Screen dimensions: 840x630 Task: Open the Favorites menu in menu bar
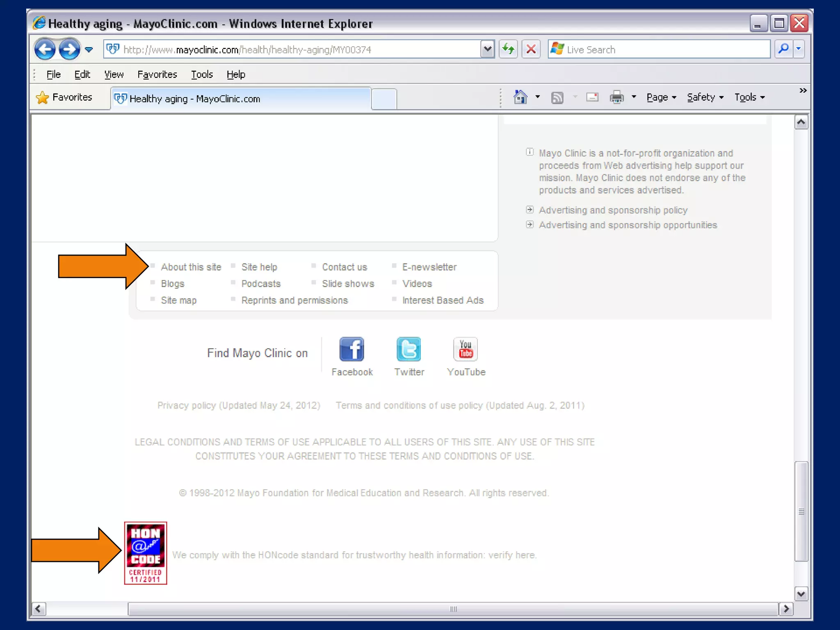157,74
